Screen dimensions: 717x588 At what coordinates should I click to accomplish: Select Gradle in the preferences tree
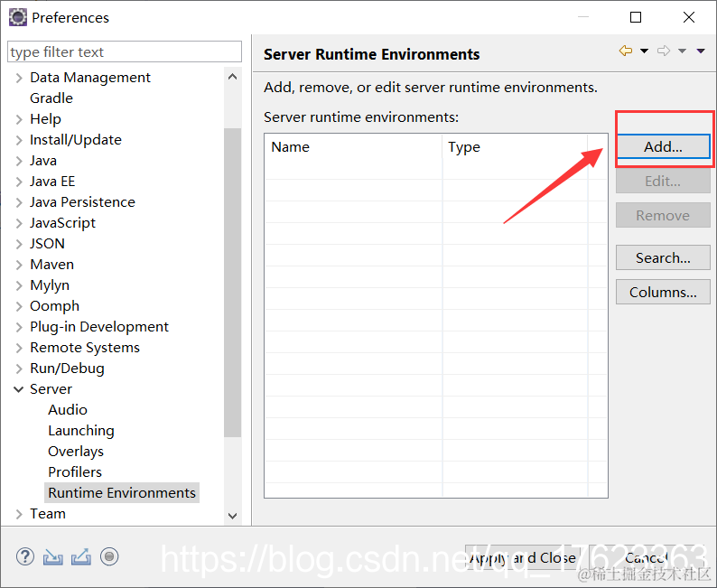coord(51,98)
